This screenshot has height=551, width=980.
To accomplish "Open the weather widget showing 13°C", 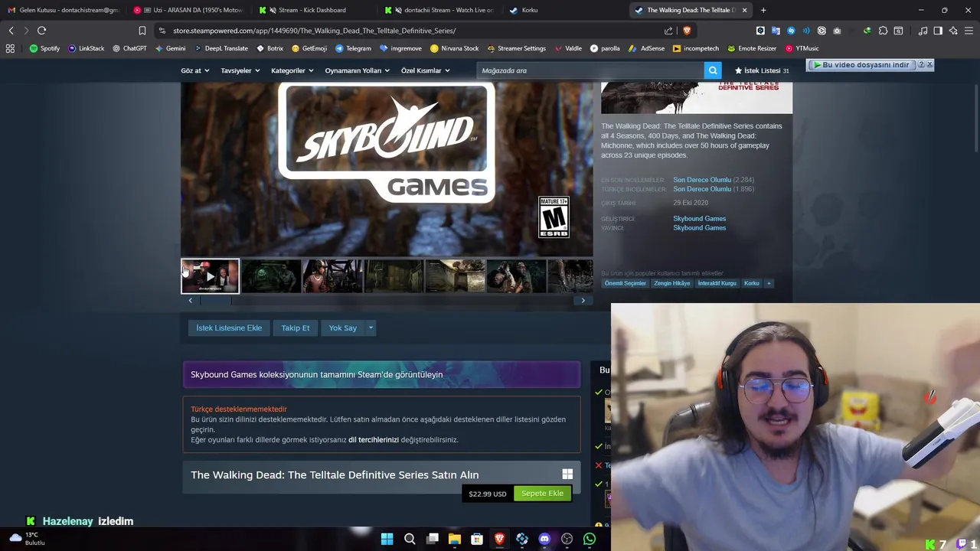I will [26, 539].
